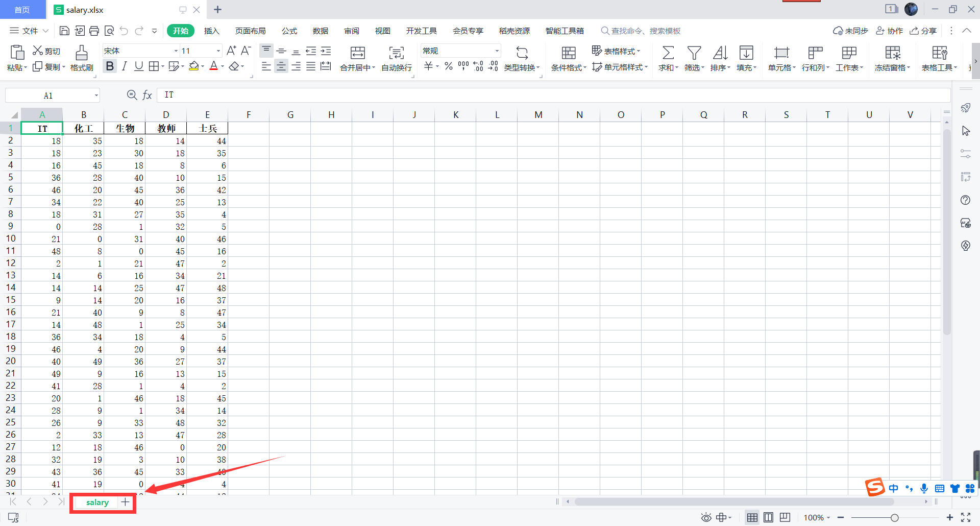
Task: Click the help question-mark sidebar icon
Action: pos(965,200)
